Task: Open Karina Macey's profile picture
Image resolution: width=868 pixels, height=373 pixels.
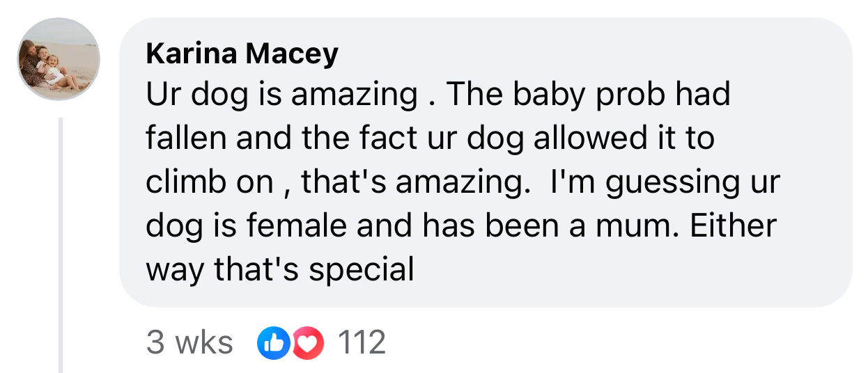Action: pos(59,60)
